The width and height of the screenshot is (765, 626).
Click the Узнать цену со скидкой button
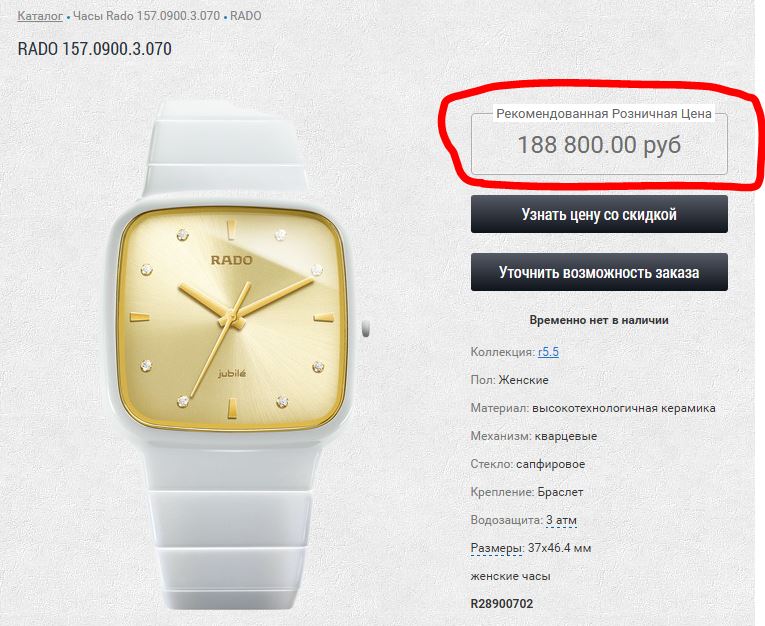pos(599,214)
